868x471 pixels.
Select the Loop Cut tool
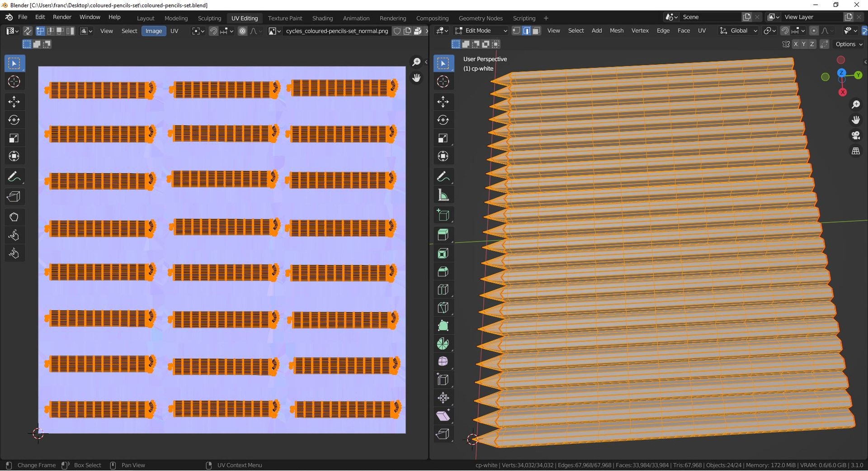pos(443,290)
